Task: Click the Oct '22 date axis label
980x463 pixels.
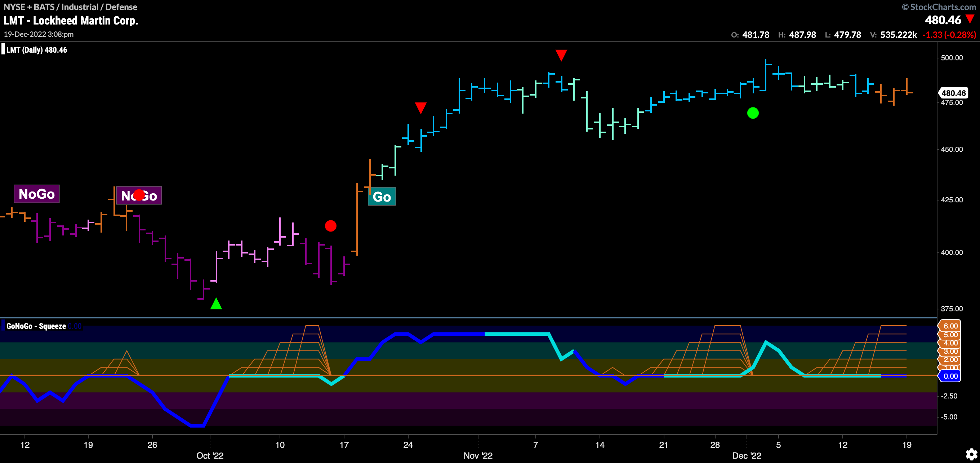Action: pos(210,455)
